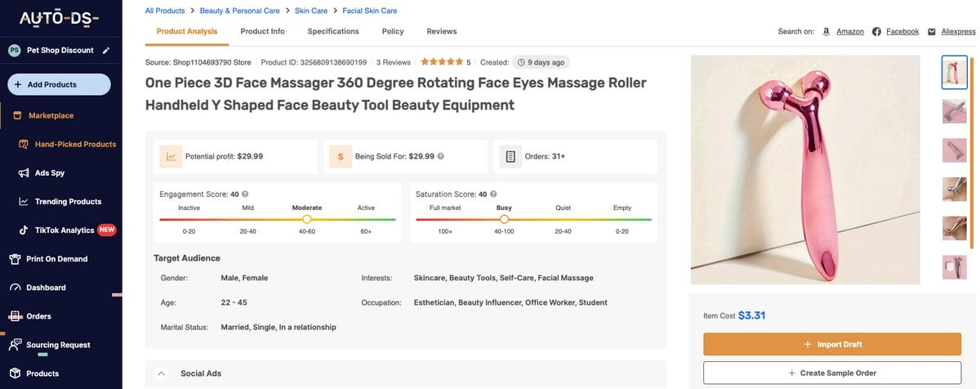Image resolution: width=980 pixels, height=389 pixels.
Task: Go to Beauty & Personal Care breadcrumb
Action: [239, 11]
